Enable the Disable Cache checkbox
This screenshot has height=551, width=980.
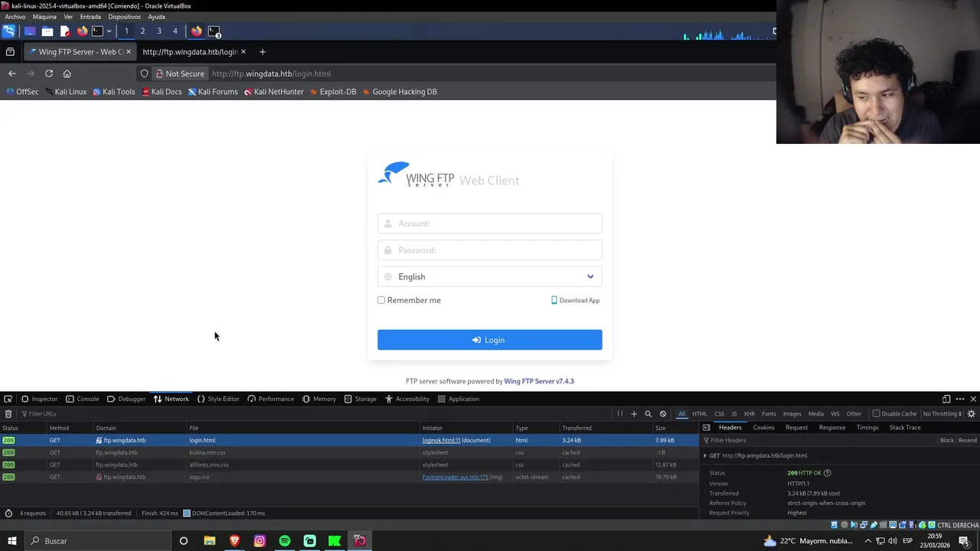877,414
